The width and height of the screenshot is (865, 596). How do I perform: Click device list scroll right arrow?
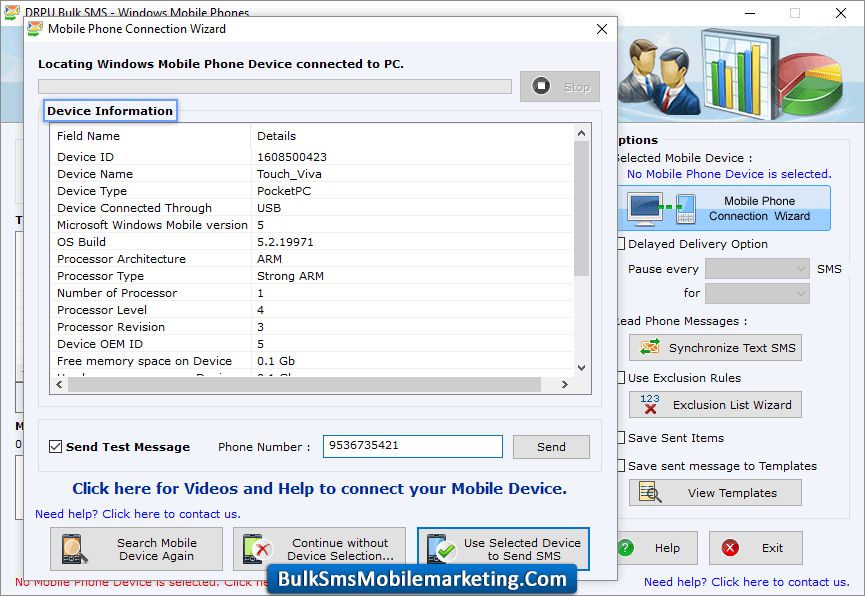[564, 385]
